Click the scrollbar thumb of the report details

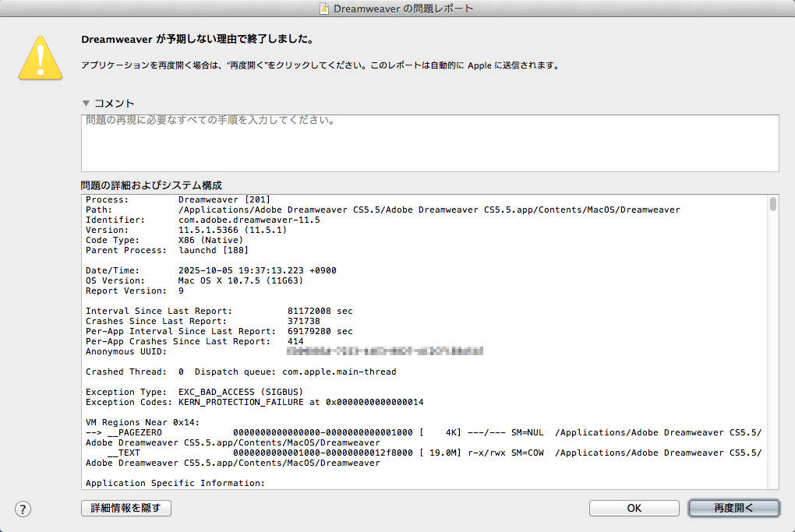[x=772, y=204]
